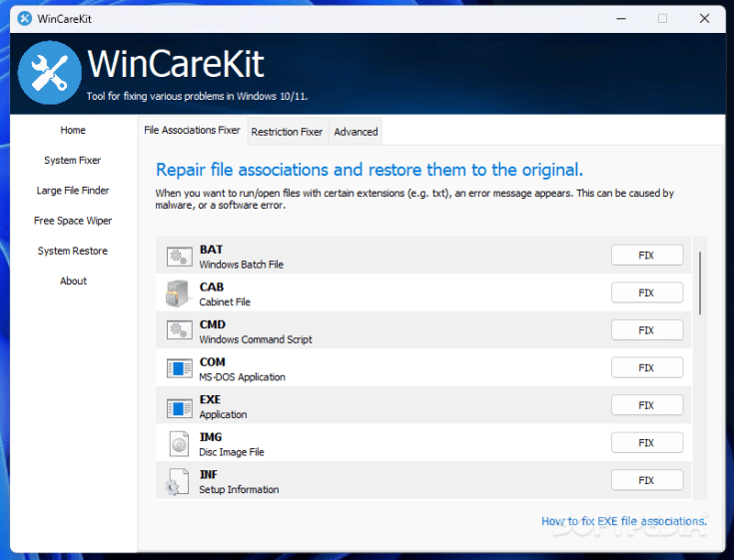The height and width of the screenshot is (560, 734).
Task: Open the Advanced tab
Action: tap(356, 132)
